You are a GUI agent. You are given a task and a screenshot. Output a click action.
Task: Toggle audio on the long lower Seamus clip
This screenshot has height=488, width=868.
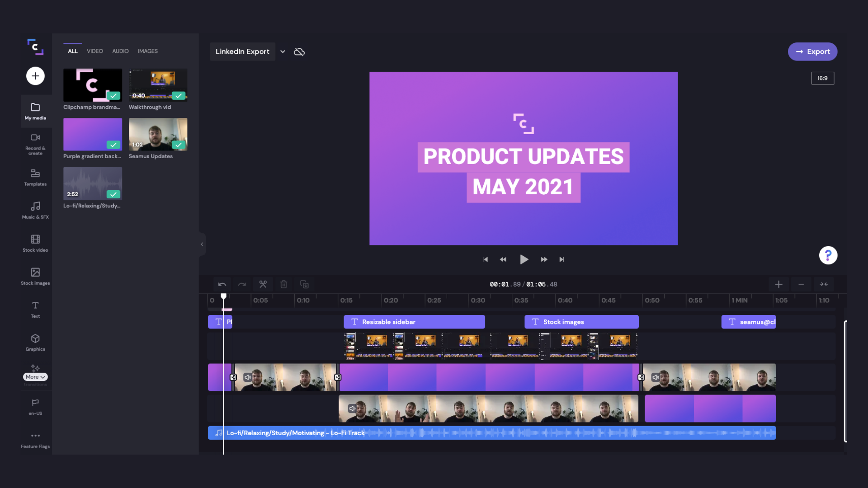click(352, 408)
